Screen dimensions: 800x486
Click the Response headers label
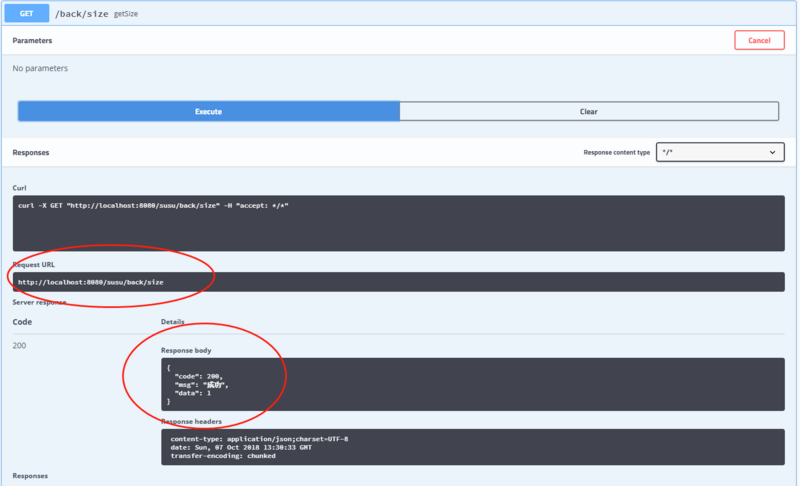tap(191, 421)
